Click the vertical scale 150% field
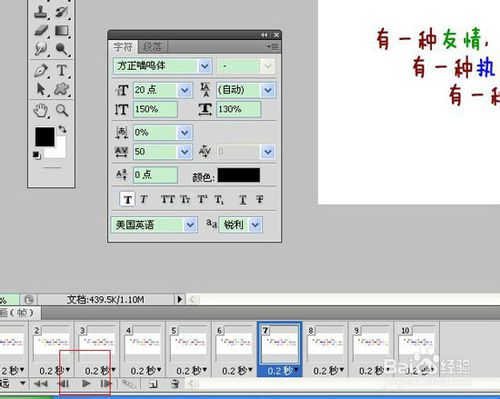Image resolution: width=500 pixels, height=399 pixels. coord(155,109)
